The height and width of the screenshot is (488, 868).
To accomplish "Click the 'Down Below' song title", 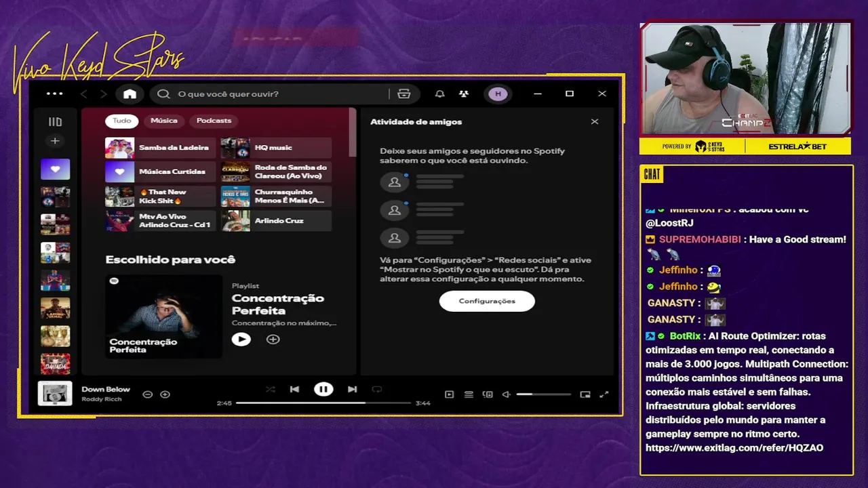I will click(106, 389).
